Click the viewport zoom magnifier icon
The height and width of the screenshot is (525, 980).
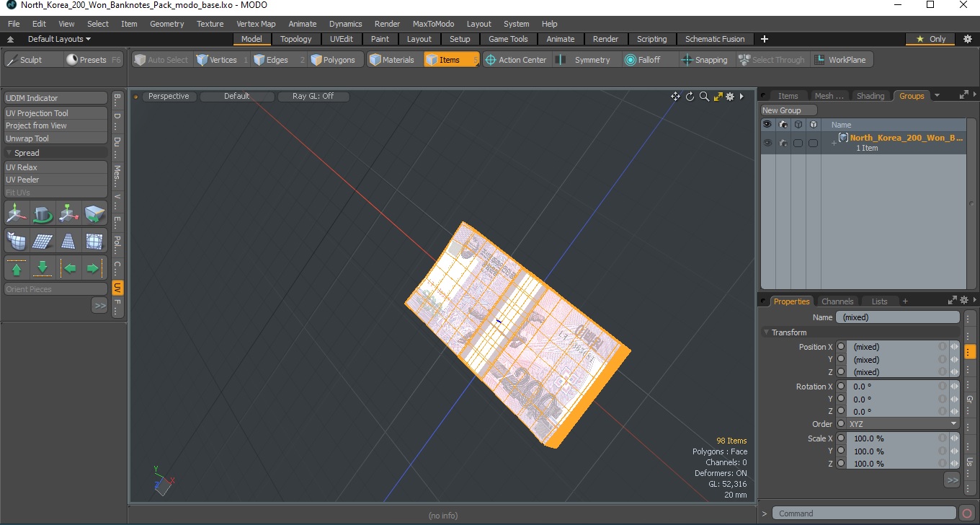(x=704, y=97)
